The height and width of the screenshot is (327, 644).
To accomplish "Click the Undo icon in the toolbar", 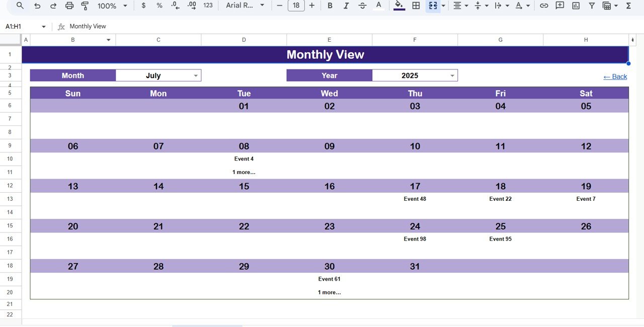I will [37, 6].
